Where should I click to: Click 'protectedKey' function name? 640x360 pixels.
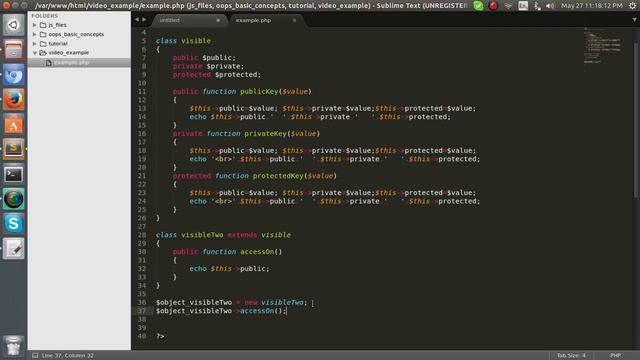click(x=278, y=176)
